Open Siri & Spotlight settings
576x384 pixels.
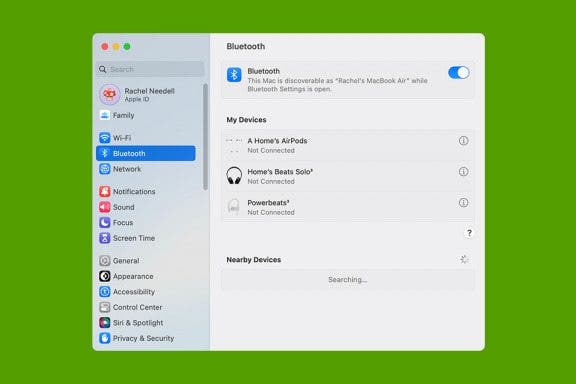click(x=145, y=323)
